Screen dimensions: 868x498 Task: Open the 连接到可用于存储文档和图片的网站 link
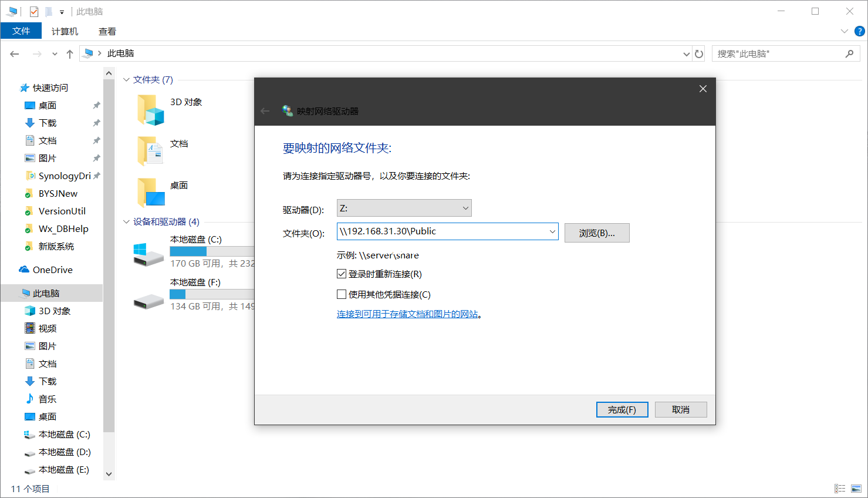pos(407,315)
